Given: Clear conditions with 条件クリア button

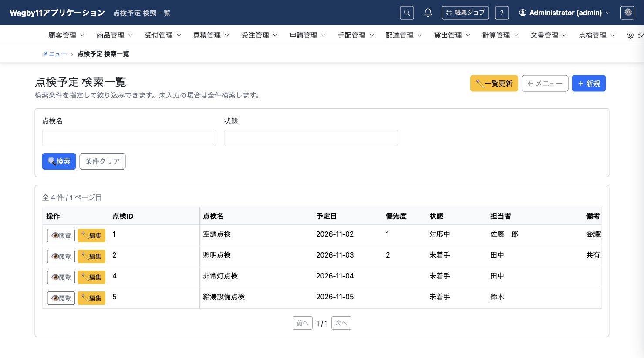Looking at the screenshot, I should pyautogui.click(x=102, y=161).
